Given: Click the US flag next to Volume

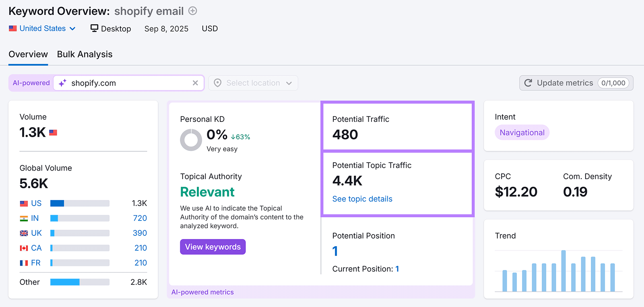Looking at the screenshot, I should click(x=53, y=133).
